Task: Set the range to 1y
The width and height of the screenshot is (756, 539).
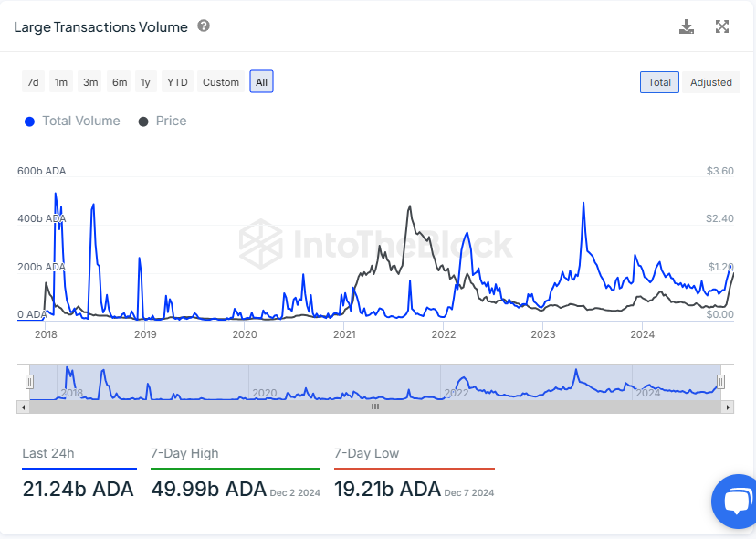Action: coord(145,82)
